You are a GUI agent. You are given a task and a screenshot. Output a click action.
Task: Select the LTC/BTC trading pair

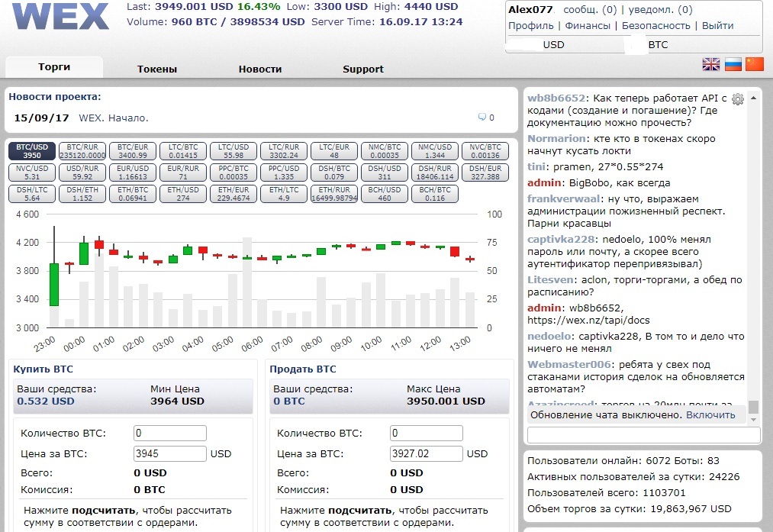coord(182,151)
